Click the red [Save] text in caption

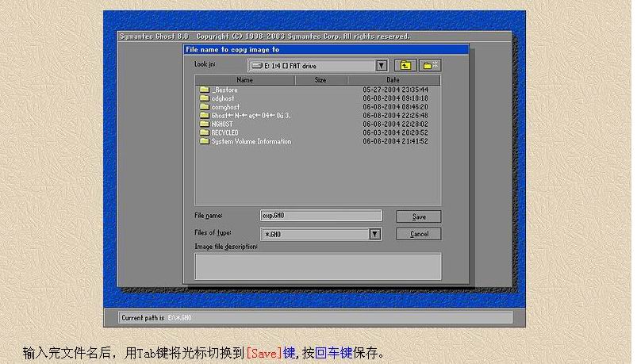(264, 353)
